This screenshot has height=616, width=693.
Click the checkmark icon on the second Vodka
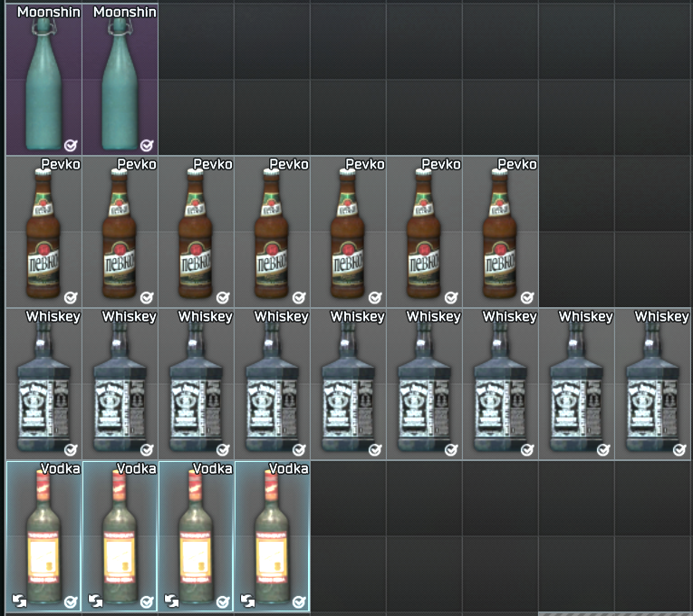pyautogui.click(x=147, y=602)
